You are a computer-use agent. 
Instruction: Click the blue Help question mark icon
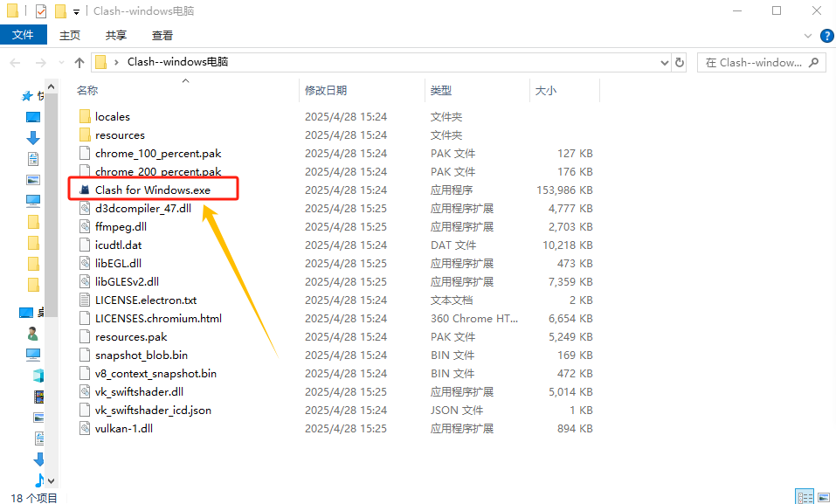827,35
